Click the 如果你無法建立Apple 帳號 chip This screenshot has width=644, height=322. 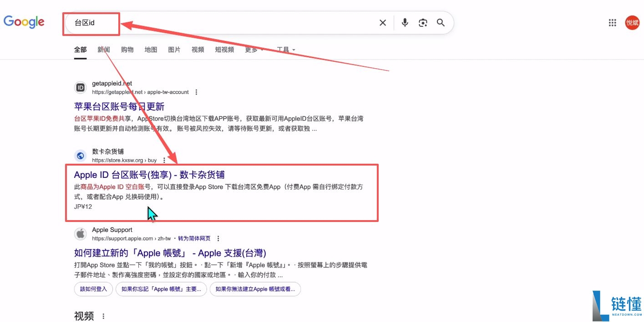click(255, 289)
